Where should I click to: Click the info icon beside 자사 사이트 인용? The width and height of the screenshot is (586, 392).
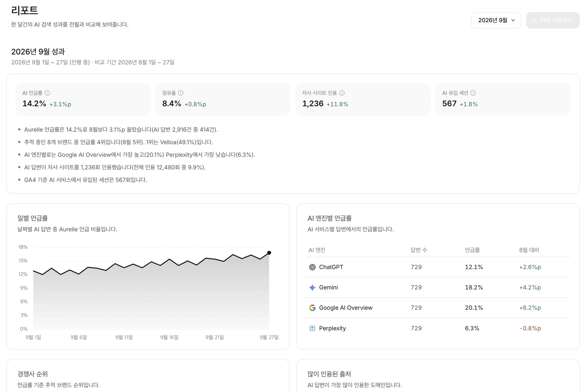[x=342, y=93]
